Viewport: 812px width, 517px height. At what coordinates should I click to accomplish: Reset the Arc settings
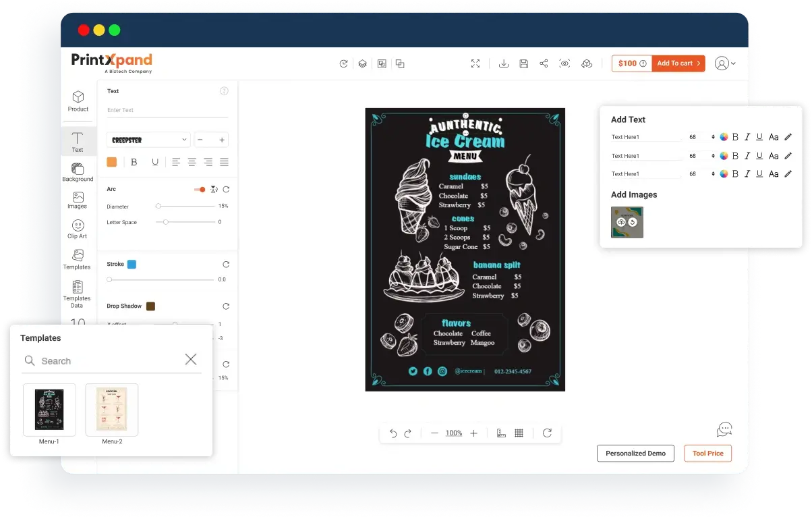pyautogui.click(x=226, y=190)
